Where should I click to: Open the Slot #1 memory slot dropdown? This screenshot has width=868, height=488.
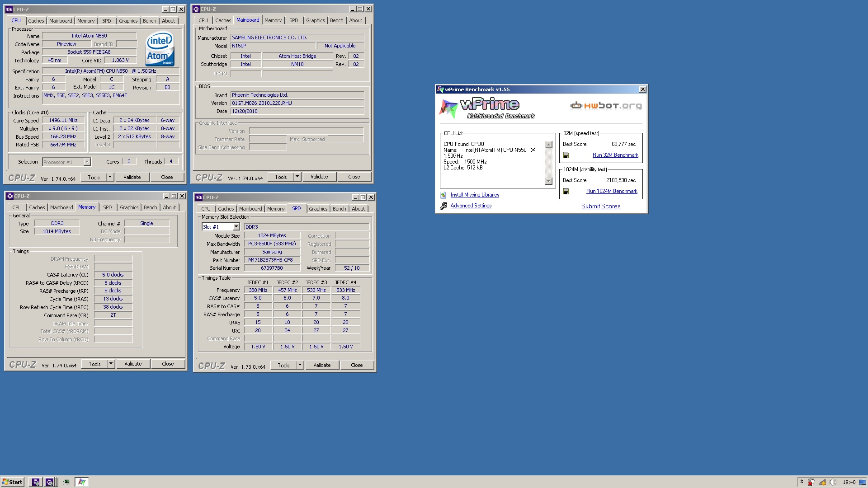tap(236, 227)
